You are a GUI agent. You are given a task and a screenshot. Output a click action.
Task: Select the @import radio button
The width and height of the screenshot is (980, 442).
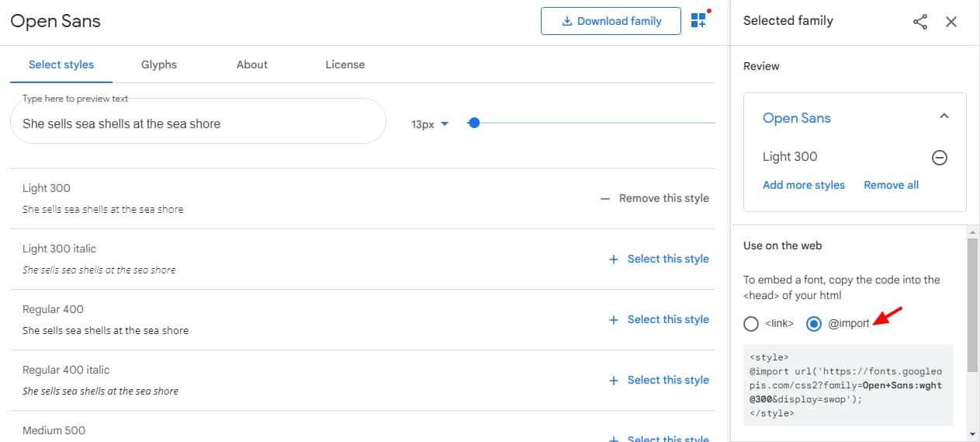(814, 324)
